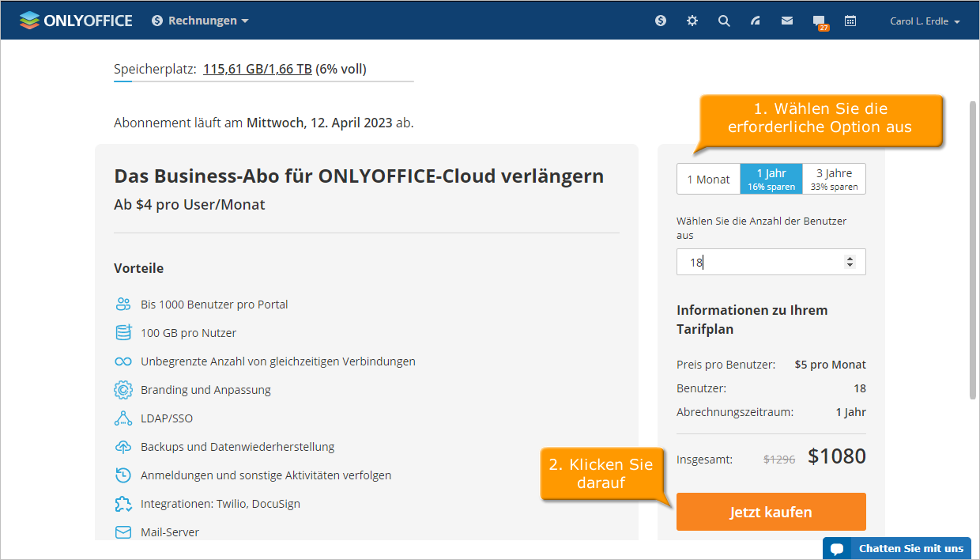
Task: Open the settings gear icon
Action: (x=692, y=21)
